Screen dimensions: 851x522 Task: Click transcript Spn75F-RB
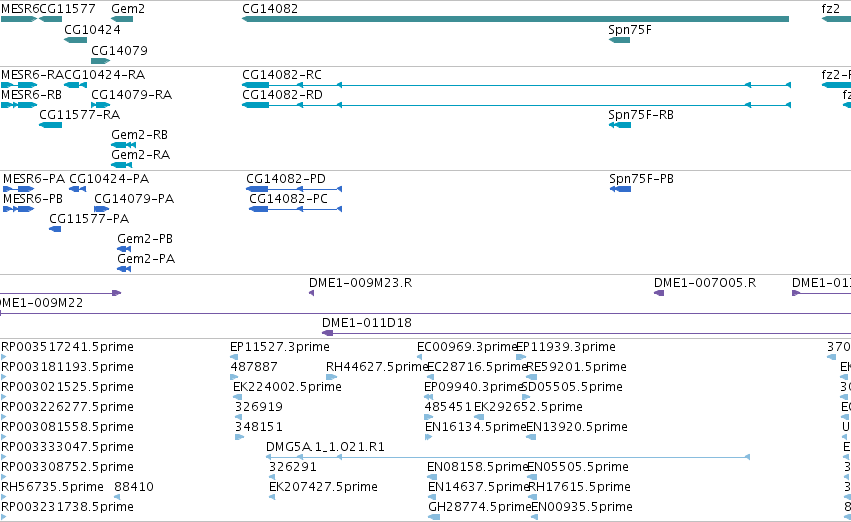[641, 114]
